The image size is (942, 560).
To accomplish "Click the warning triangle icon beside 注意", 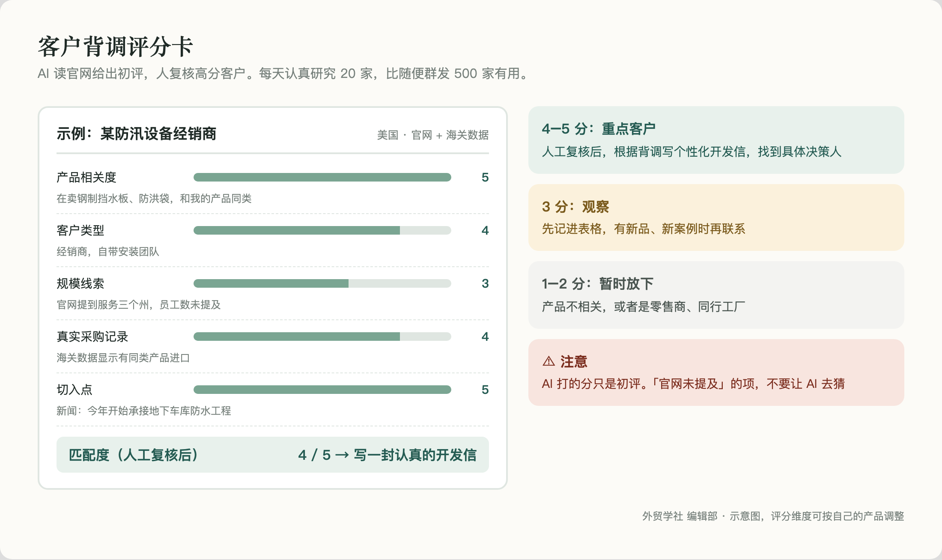I will [549, 361].
